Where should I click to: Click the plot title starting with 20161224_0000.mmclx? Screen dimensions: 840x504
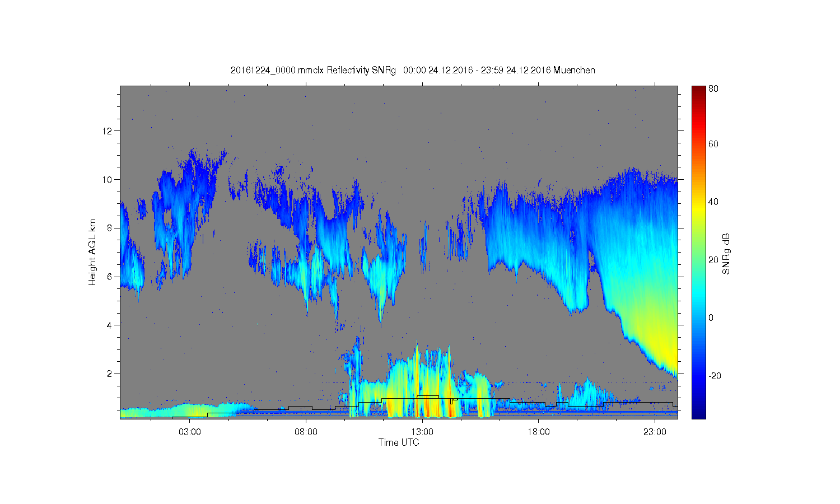click(x=413, y=71)
